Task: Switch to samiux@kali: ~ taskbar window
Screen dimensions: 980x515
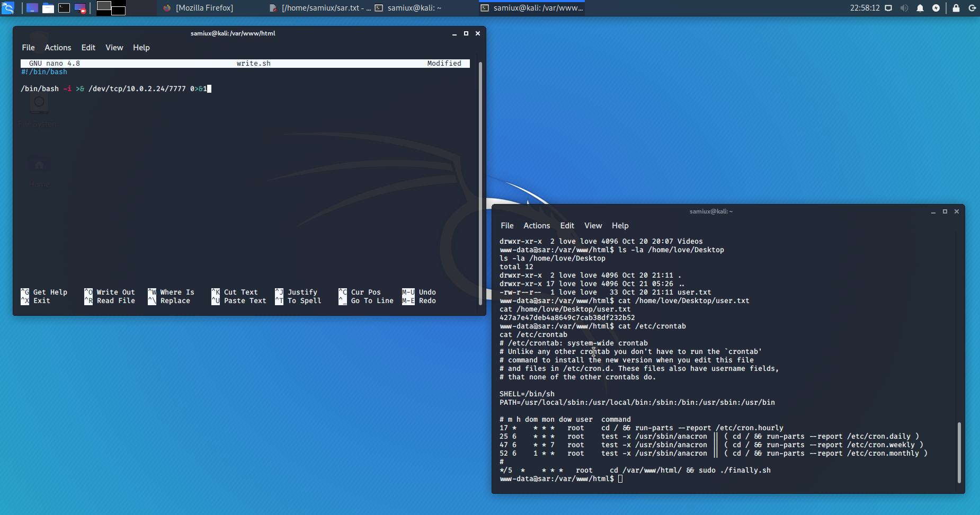Action: pyautogui.click(x=408, y=8)
